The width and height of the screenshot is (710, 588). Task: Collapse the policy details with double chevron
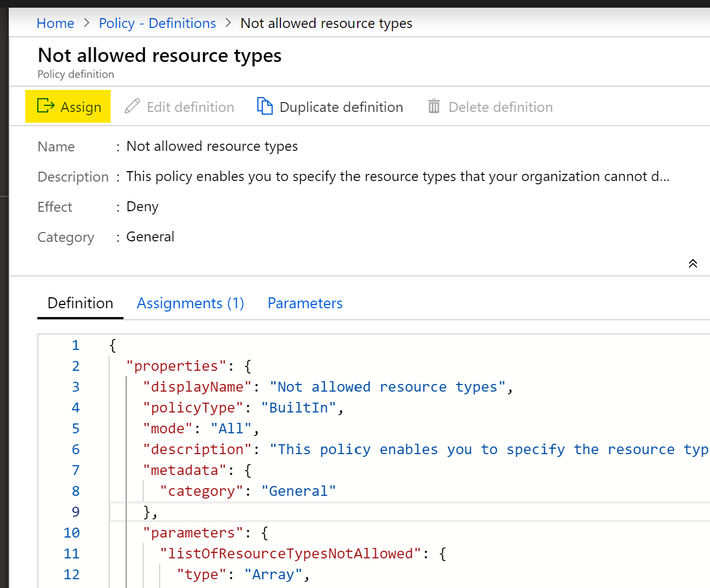click(x=693, y=264)
